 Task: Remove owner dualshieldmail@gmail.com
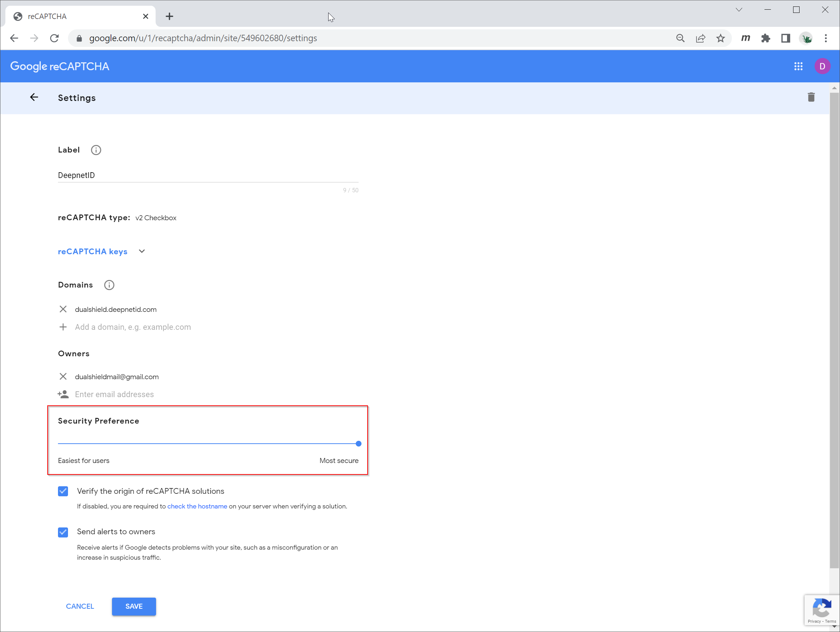(63, 376)
